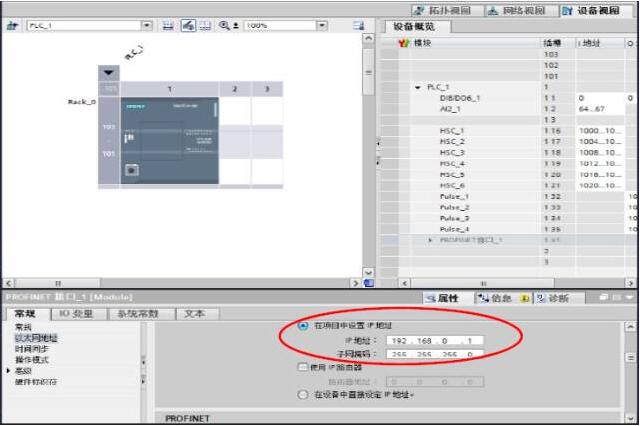Open the 属性 properties panel tab
The height and width of the screenshot is (426, 640).
tap(440, 298)
